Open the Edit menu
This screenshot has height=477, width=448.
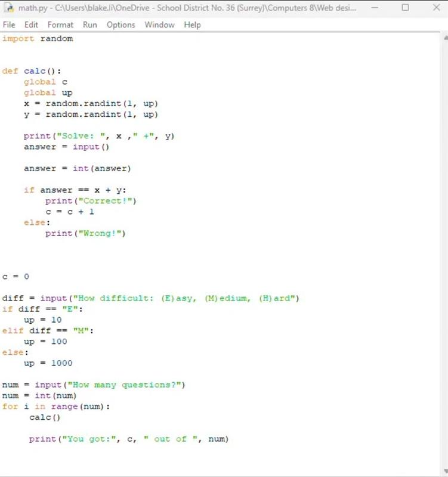(31, 24)
